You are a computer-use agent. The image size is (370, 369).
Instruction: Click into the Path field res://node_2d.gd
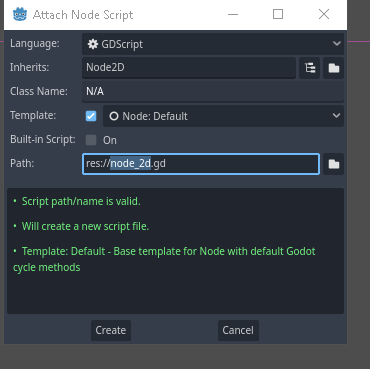click(201, 164)
